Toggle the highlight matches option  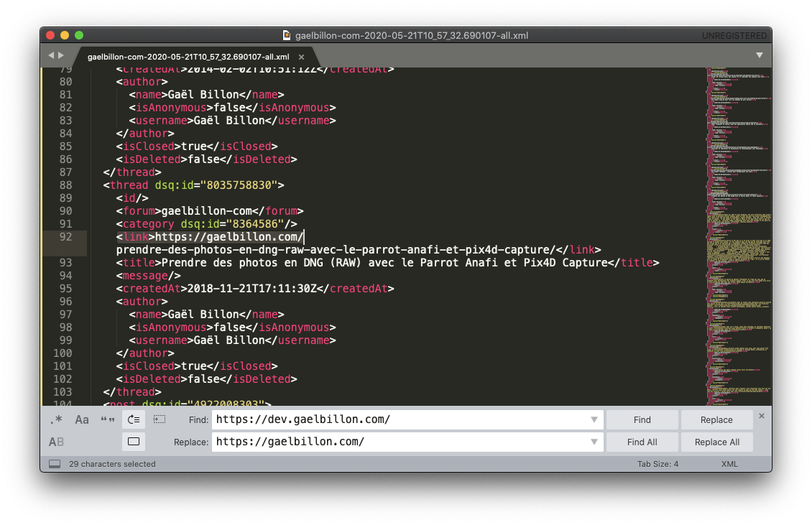click(x=133, y=442)
